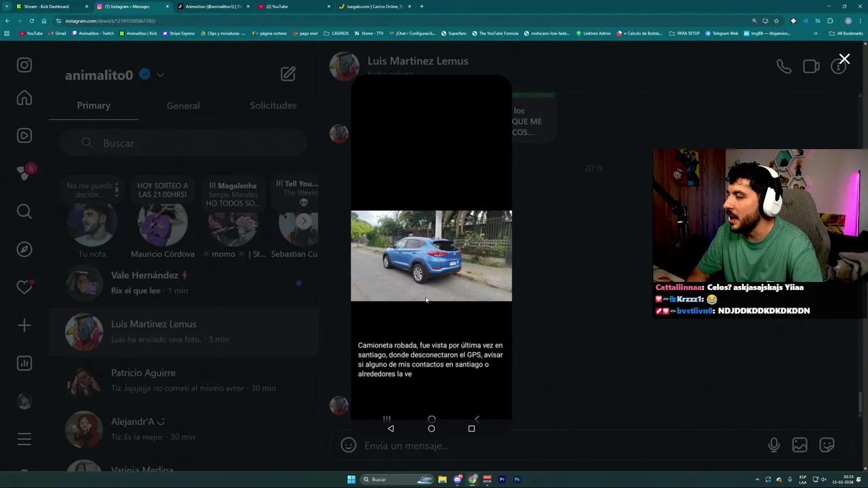
Task: Open the Vale Hernández conversation
Action: point(183,283)
